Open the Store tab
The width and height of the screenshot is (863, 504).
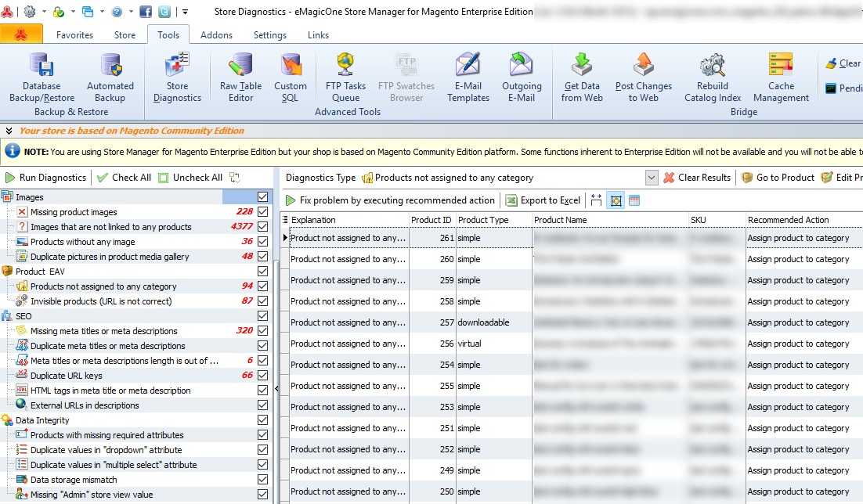click(x=125, y=35)
